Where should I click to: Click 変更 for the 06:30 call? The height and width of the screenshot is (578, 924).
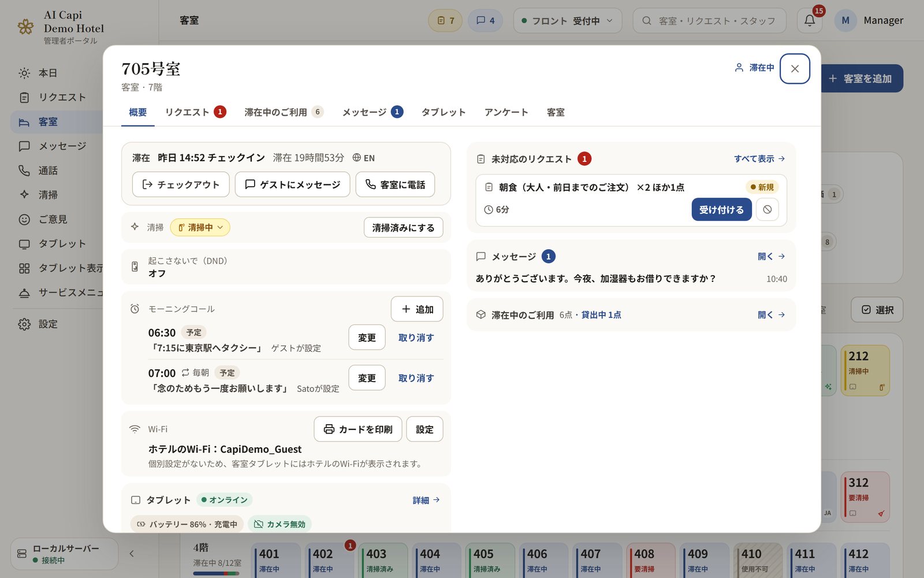tap(367, 338)
